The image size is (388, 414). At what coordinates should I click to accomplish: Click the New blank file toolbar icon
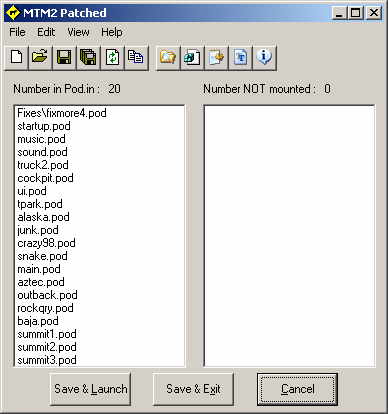16,58
